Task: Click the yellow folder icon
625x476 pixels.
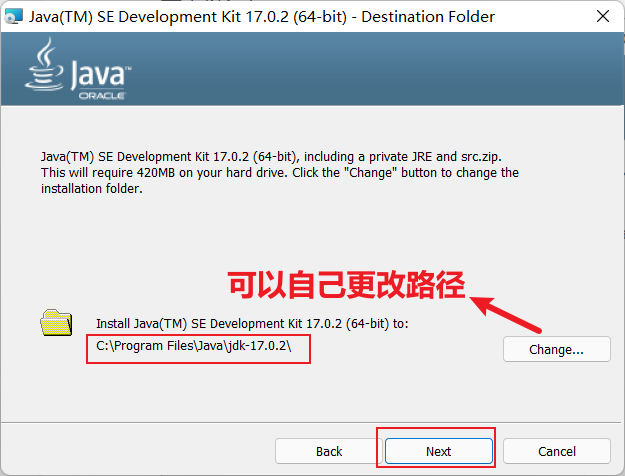Action: coord(56,323)
